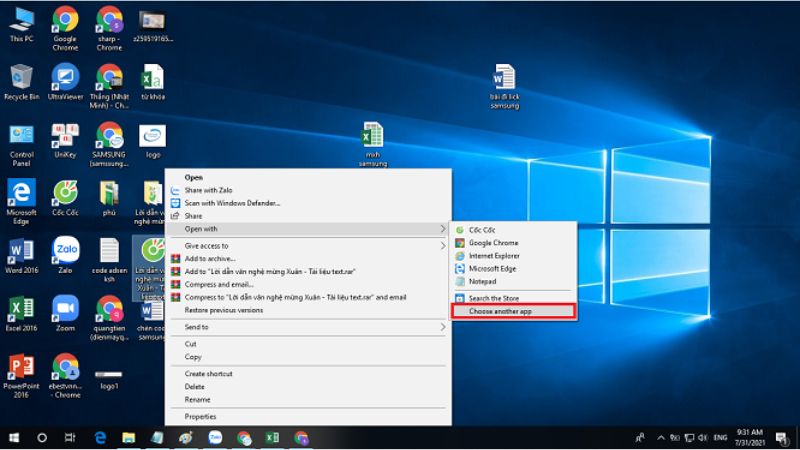Select the Zoom desktop icon
Screen dimensions: 800x450
click(65, 309)
